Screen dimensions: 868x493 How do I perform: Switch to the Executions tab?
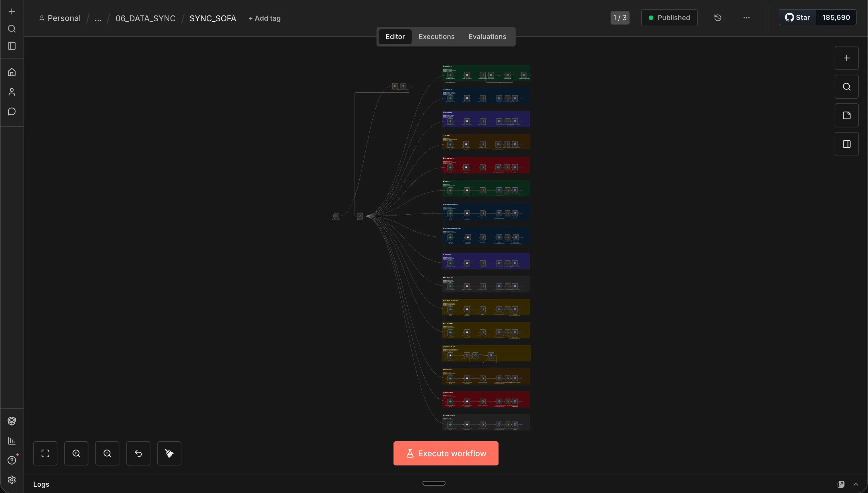pos(437,36)
